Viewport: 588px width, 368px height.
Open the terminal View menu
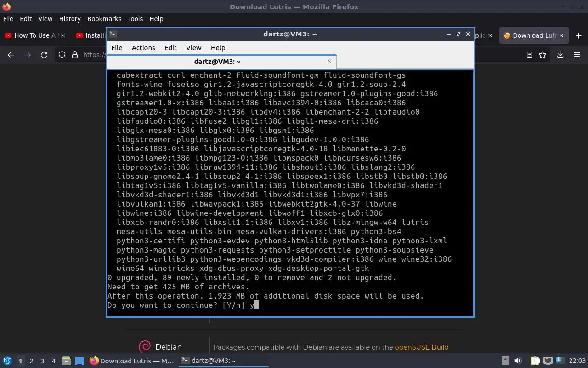[x=193, y=48]
